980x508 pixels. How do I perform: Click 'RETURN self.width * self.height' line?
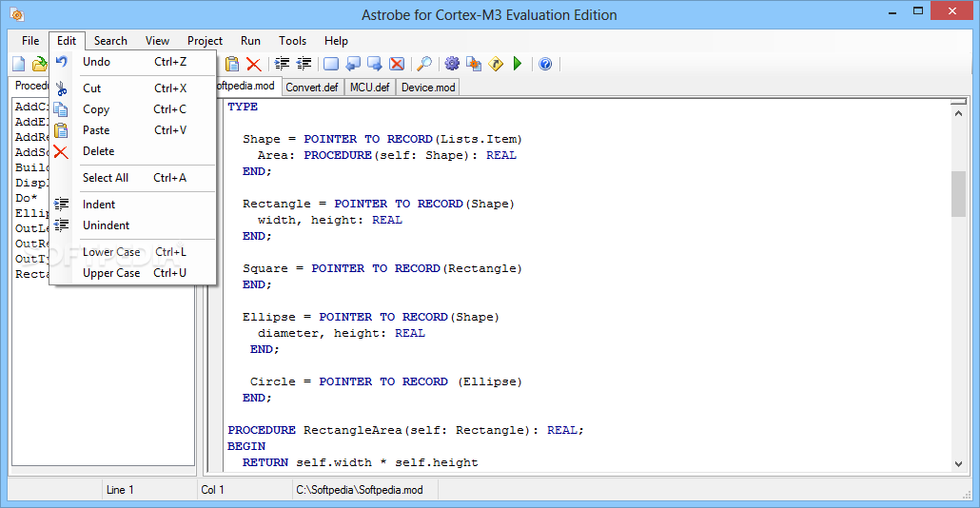point(360,462)
